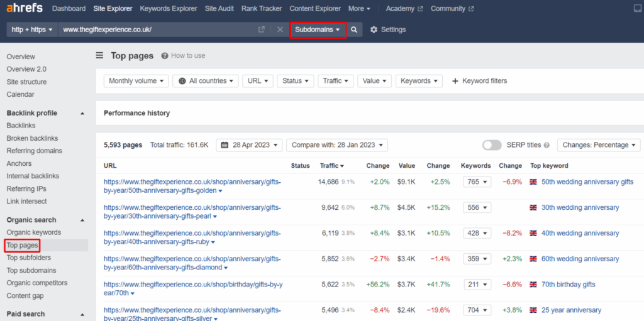
Task: Open Broken backlinks in sidebar
Action: (32, 138)
